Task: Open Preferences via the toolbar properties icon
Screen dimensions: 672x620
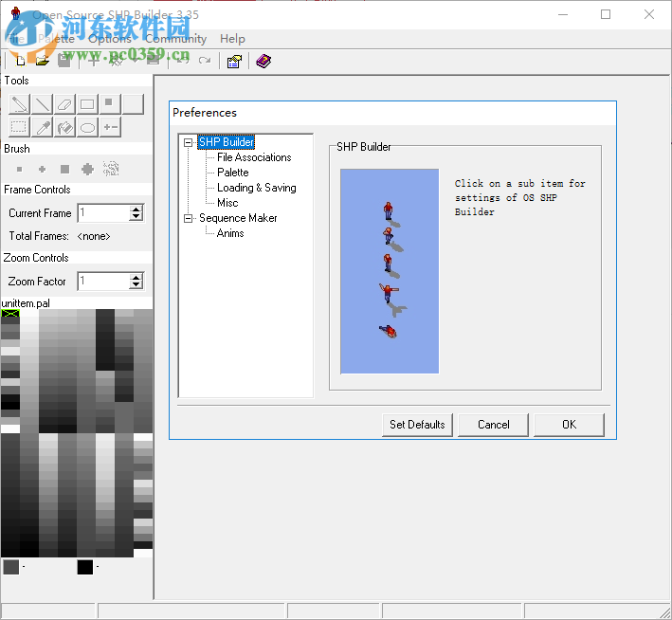Action: tap(234, 62)
